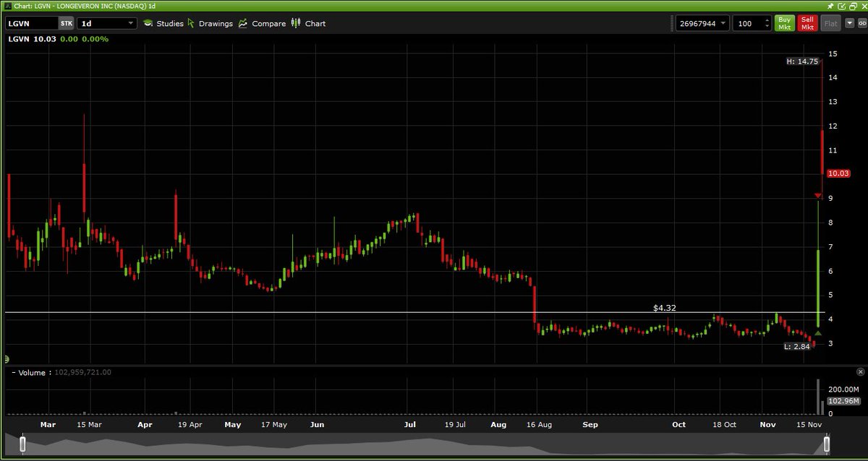868x461 pixels.
Task: Click the L: 2.84 low price label
Action: 797,347
